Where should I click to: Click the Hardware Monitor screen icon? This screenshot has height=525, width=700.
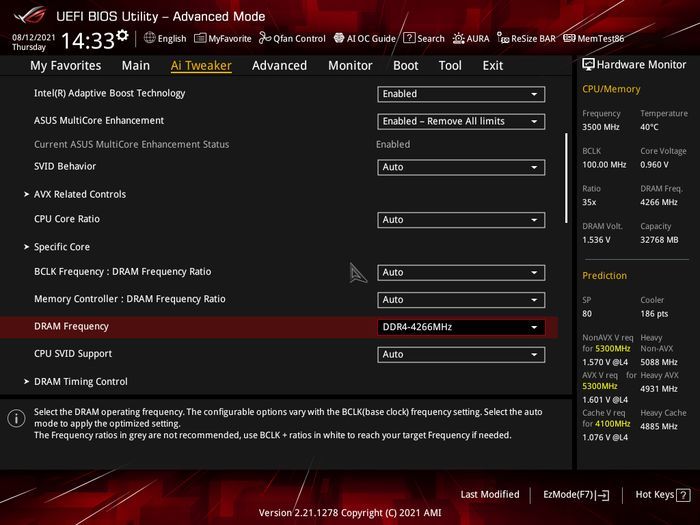[588, 65]
